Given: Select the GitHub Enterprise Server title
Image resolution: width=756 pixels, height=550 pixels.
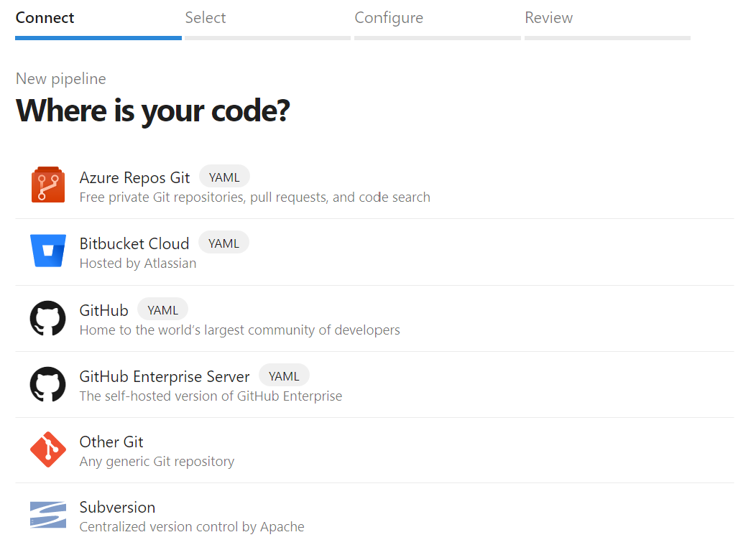Looking at the screenshot, I should click(x=165, y=377).
